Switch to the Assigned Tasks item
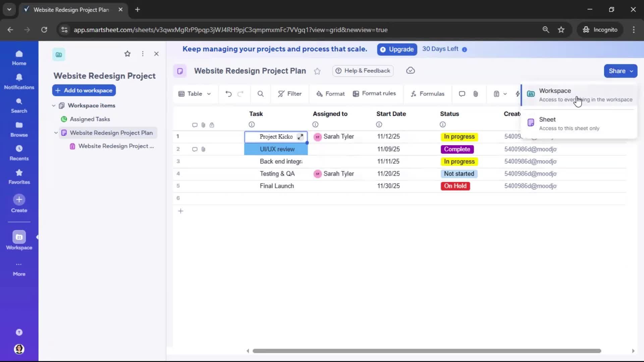Screen dimensions: 644x362 click(90, 119)
